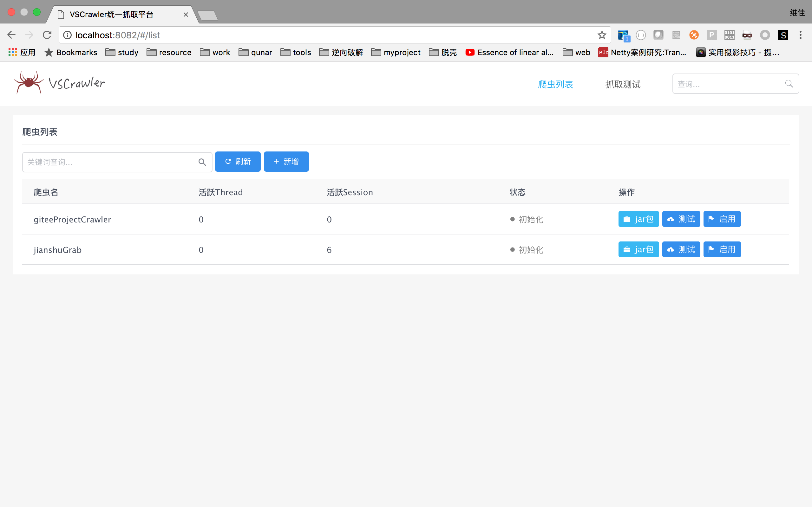Expand the tools bookmarks folder
Image resolution: width=812 pixels, height=507 pixels.
tap(296, 52)
